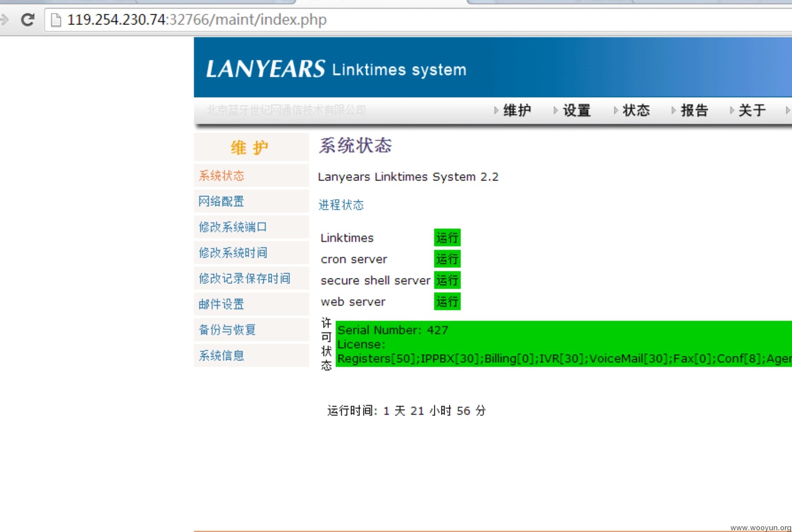Open 修改系统时间 in the sidebar

click(x=251, y=253)
